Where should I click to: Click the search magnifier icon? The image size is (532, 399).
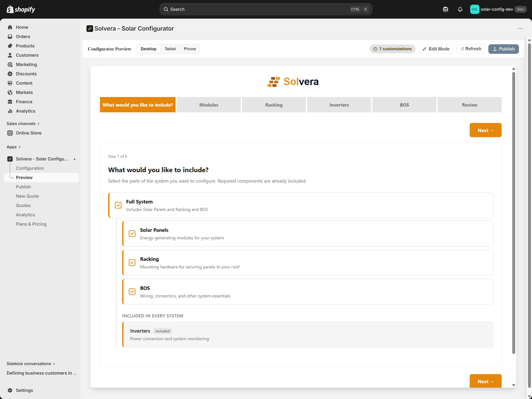(x=166, y=9)
